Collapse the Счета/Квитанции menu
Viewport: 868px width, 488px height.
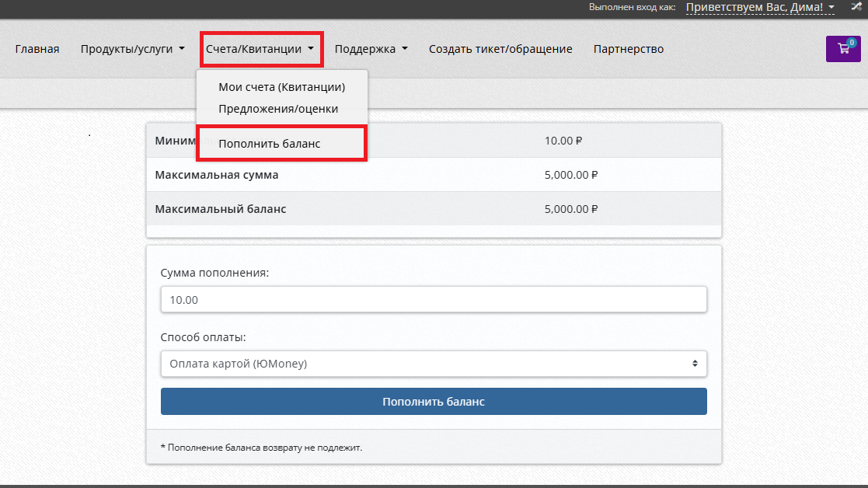point(260,49)
